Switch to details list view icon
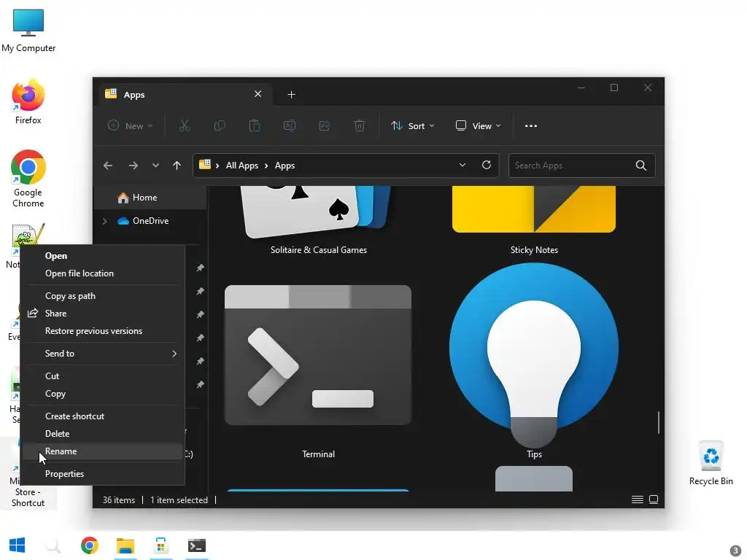Image resolution: width=747 pixels, height=560 pixels. coord(637,499)
